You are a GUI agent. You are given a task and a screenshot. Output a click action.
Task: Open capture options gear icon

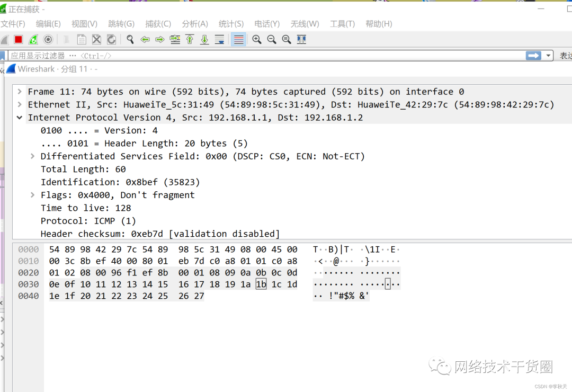click(x=48, y=39)
